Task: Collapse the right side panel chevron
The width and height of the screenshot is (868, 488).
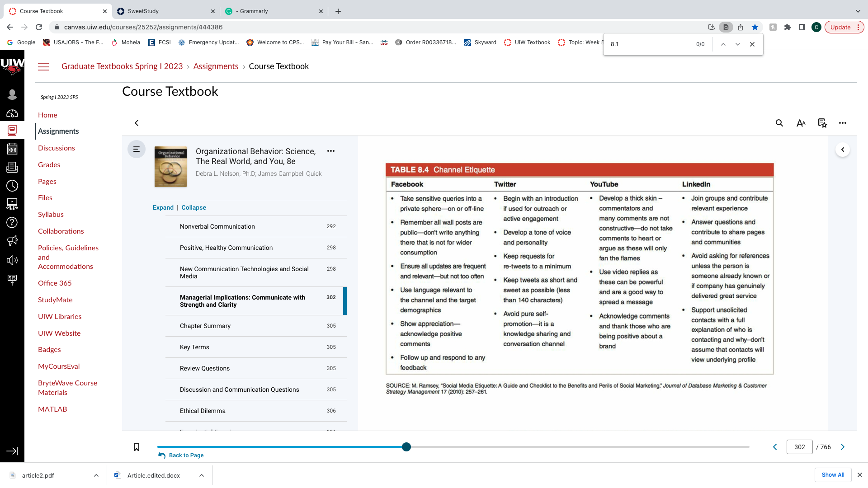Action: tap(843, 150)
